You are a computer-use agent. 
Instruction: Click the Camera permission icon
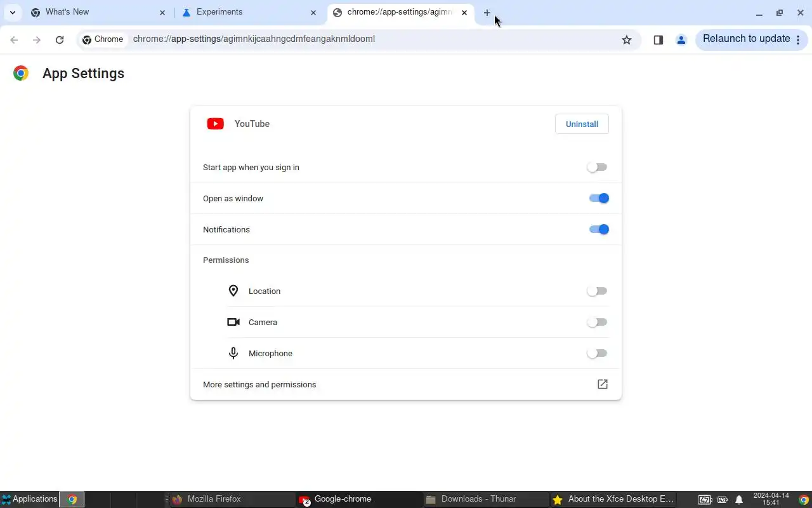tap(233, 322)
